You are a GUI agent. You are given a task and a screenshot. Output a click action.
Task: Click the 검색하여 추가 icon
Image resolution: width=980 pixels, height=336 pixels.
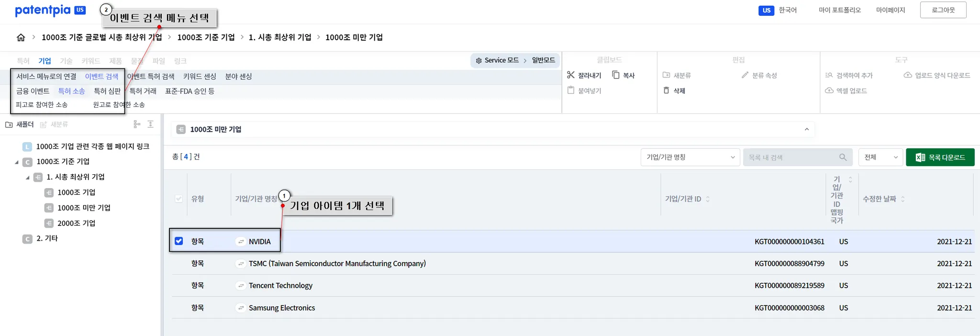pyautogui.click(x=829, y=75)
